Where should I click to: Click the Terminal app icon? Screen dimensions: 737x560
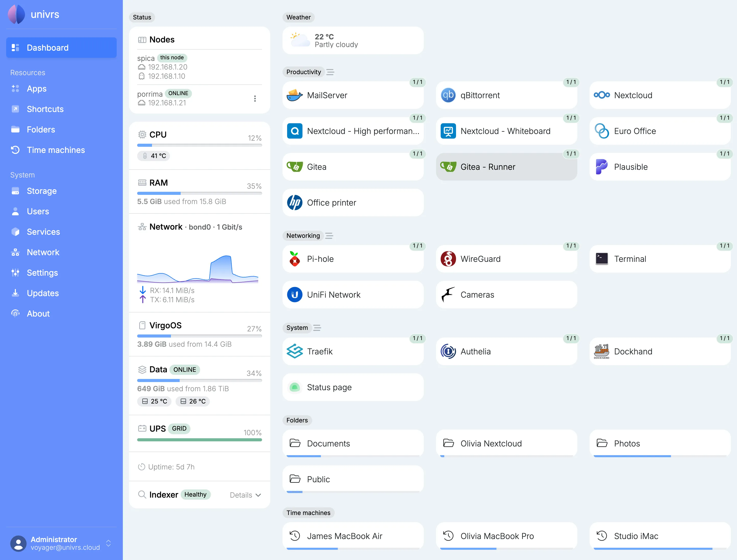coord(602,259)
